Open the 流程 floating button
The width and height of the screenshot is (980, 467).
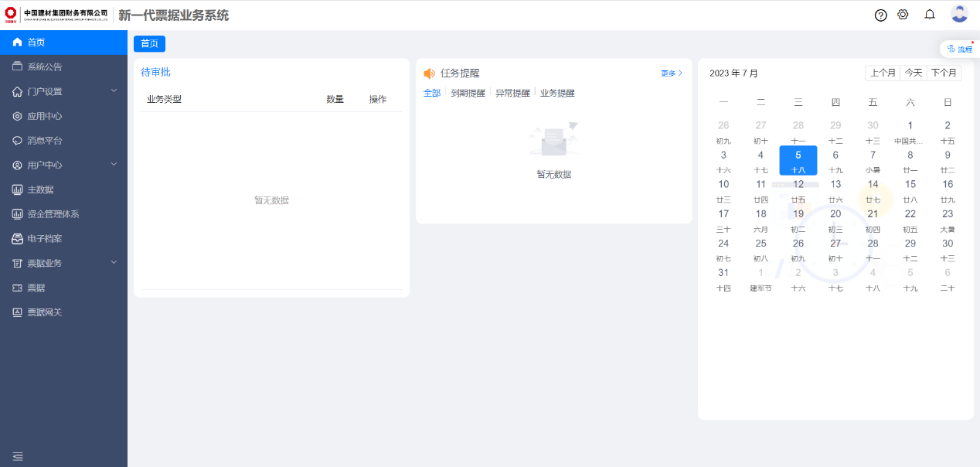(x=959, y=49)
